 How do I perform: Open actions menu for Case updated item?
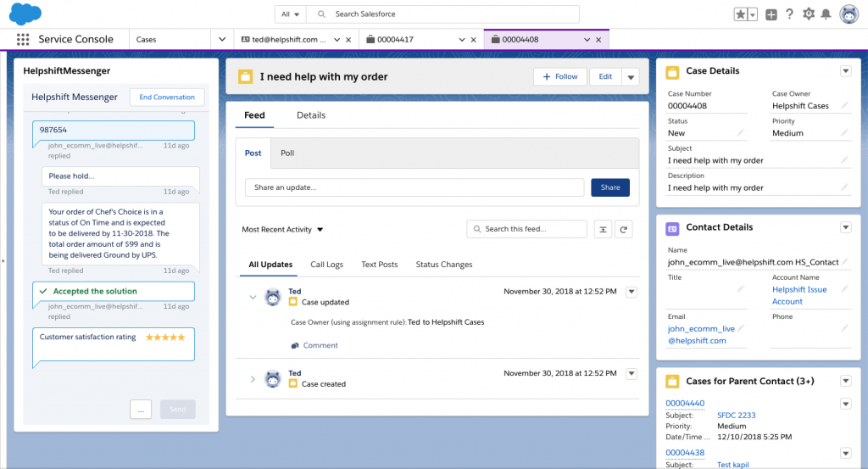(631, 293)
